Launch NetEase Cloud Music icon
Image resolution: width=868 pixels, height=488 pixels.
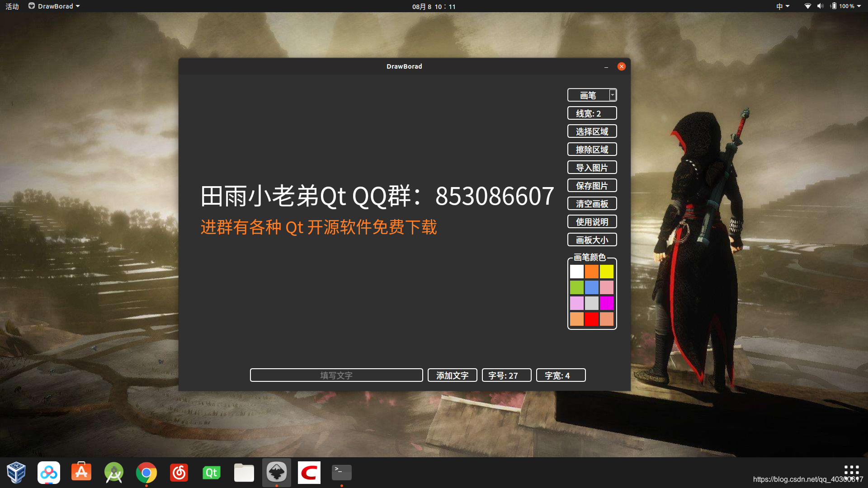(179, 473)
